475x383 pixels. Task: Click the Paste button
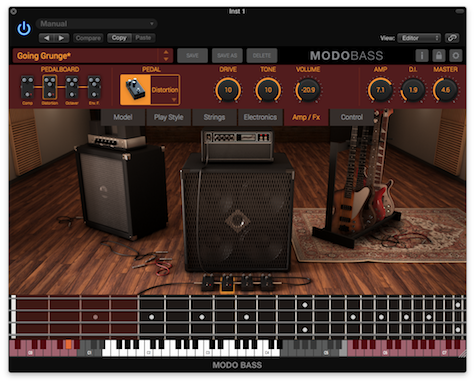point(143,38)
